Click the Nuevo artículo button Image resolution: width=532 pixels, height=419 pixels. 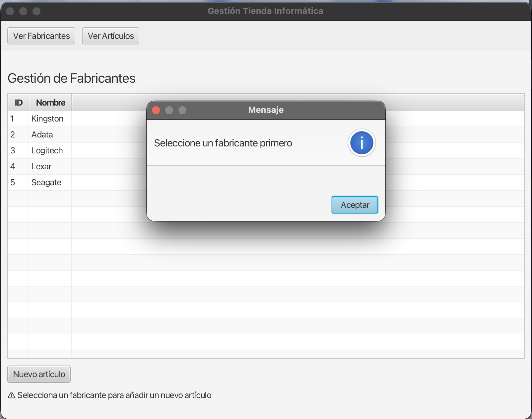(x=39, y=374)
